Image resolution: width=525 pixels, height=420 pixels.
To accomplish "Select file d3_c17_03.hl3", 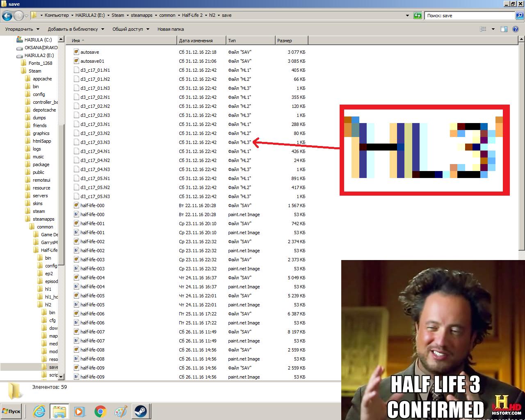I will [95, 142].
